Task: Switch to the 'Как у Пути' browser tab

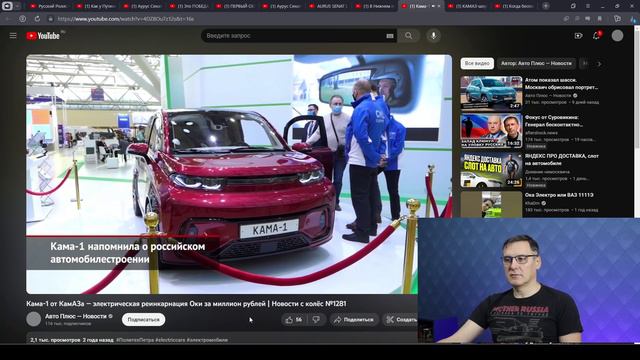Action: point(96,6)
